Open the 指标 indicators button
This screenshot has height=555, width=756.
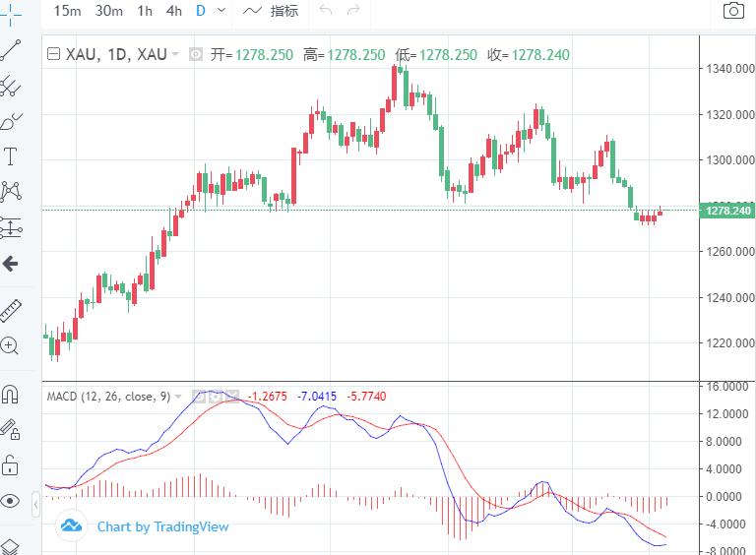(x=271, y=11)
